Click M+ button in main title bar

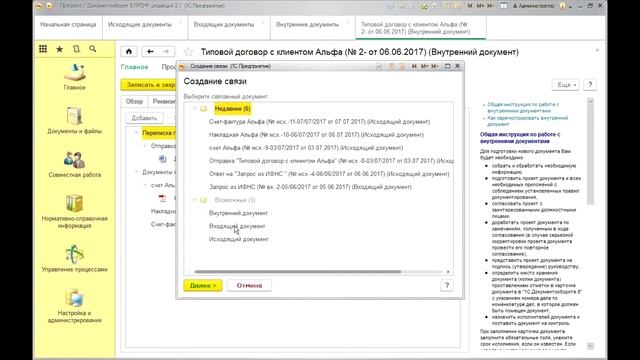coord(480,6)
